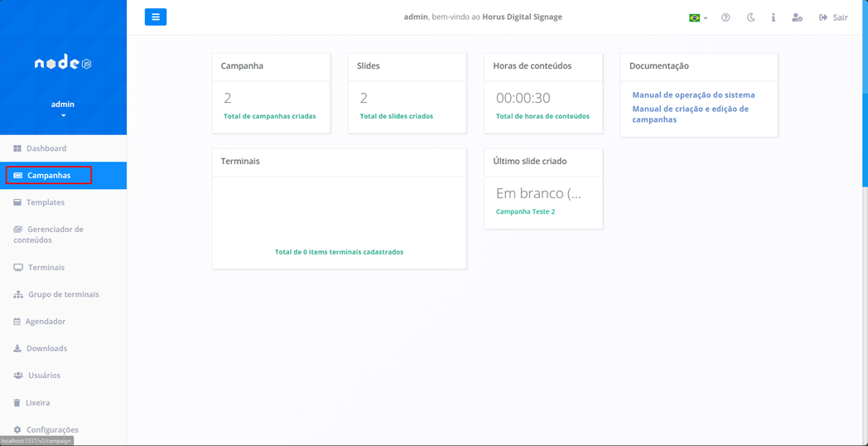Viewport: 868px width, 446px height.
Task: Select Templates in the sidebar
Action: pyautogui.click(x=45, y=202)
